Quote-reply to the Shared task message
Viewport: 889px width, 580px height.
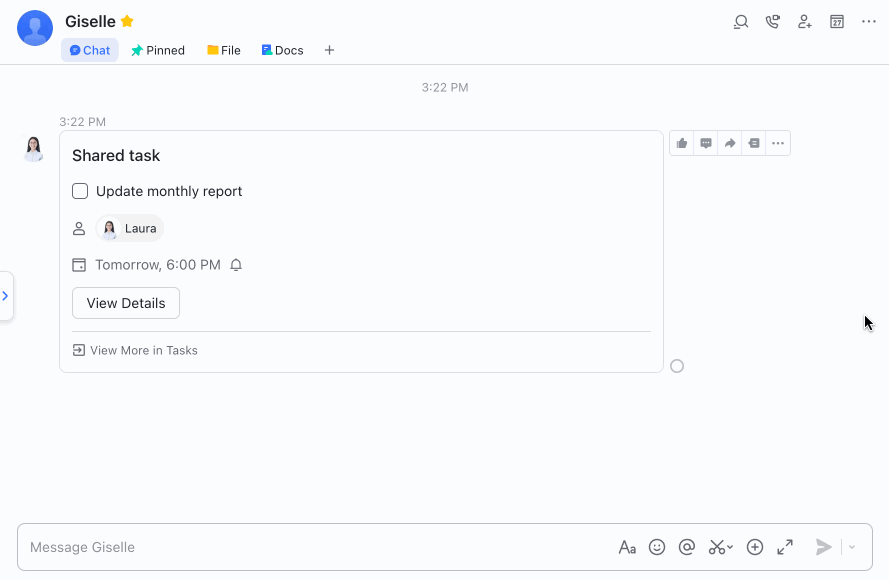753,143
